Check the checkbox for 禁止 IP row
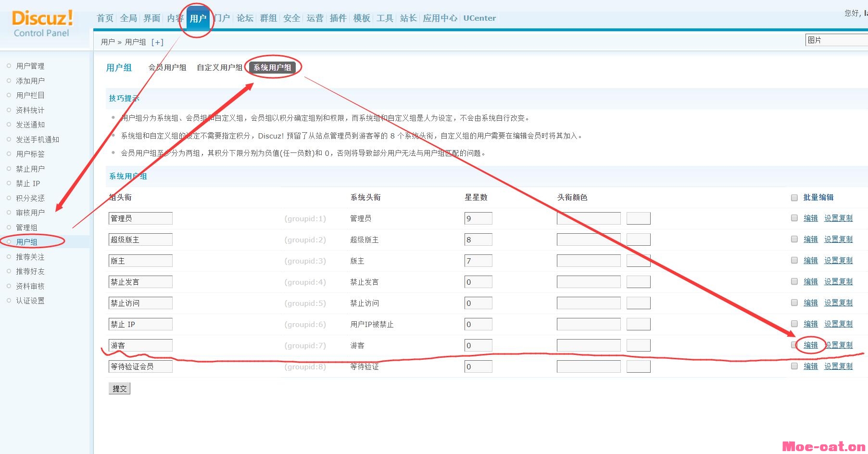This screenshot has height=454, width=868. (x=794, y=324)
